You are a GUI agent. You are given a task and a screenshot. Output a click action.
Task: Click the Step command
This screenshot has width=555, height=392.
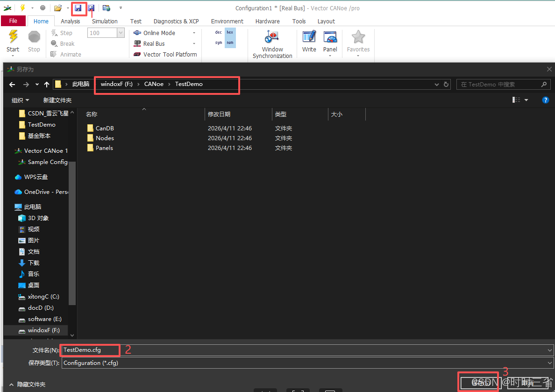[62, 33]
